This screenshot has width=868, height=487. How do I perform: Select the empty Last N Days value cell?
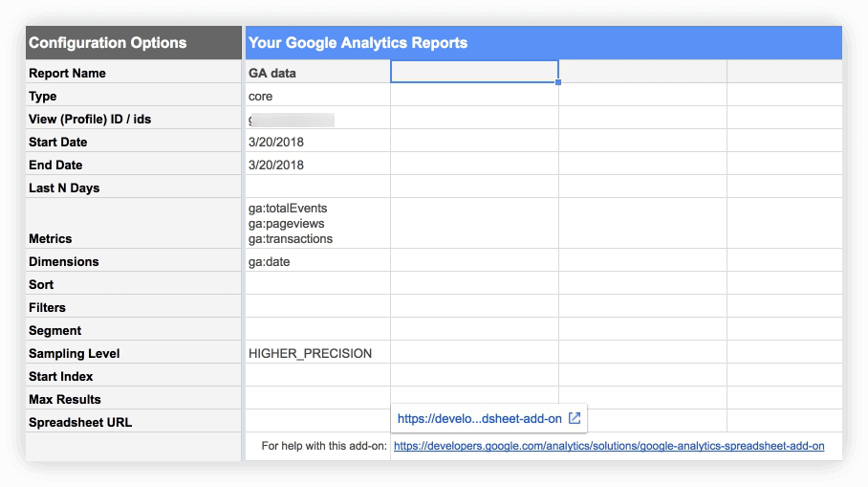coord(317,188)
